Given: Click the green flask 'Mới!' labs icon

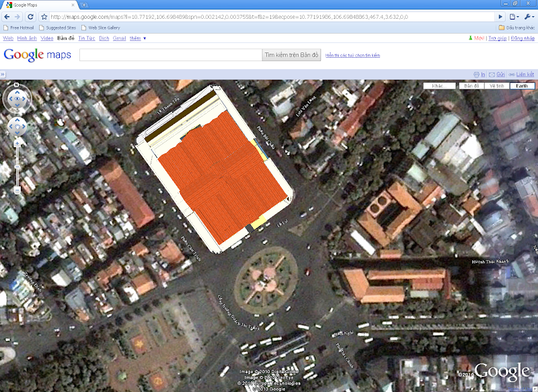Looking at the screenshot, I should [x=470, y=38].
